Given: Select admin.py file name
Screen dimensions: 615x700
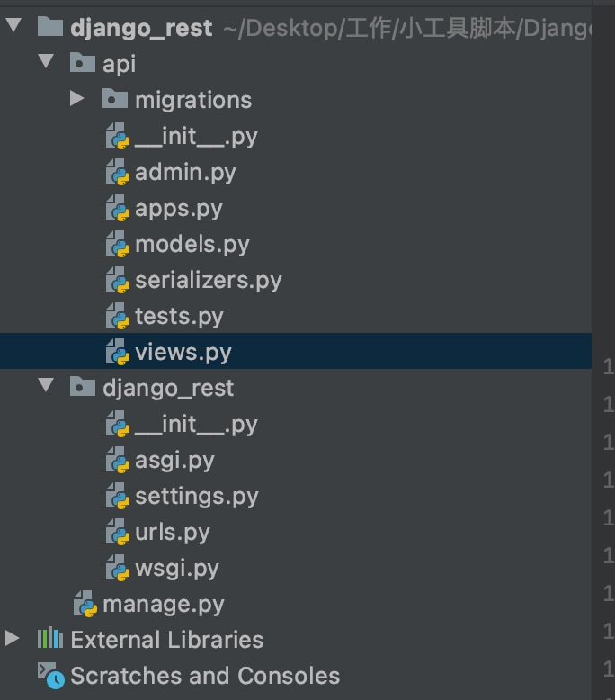Looking at the screenshot, I should [185, 172].
